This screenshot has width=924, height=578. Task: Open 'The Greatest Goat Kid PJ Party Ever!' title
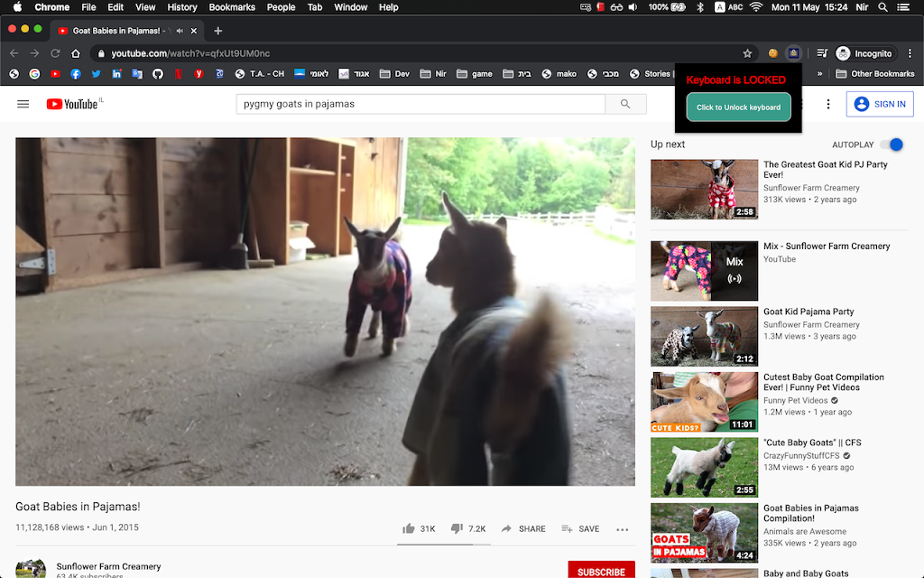click(x=825, y=169)
